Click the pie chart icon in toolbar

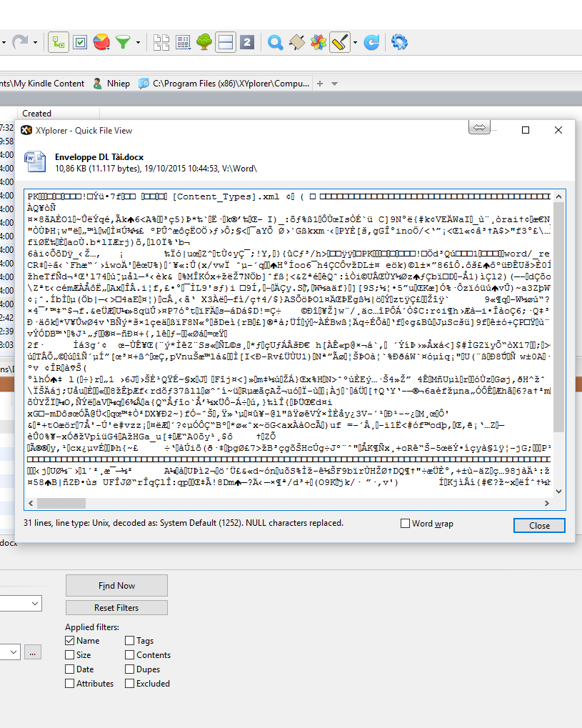tap(101, 42)
